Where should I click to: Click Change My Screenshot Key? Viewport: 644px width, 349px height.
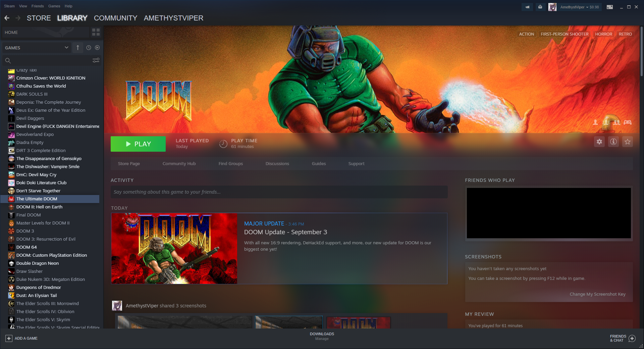tap(598, 294)
